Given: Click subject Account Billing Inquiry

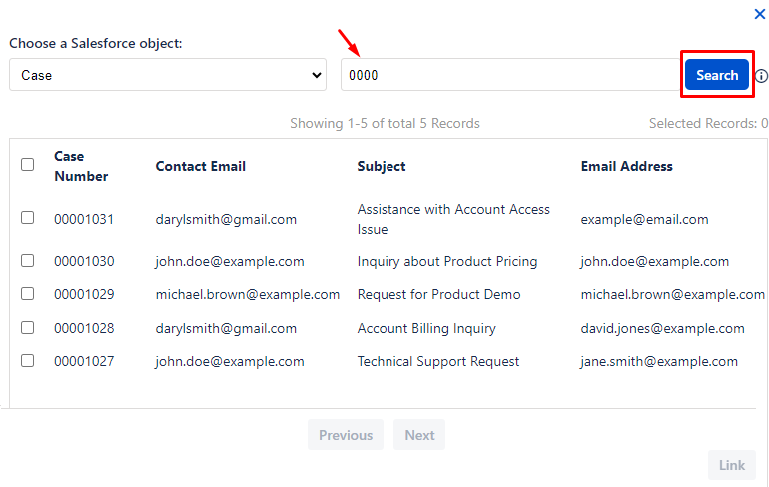Looking at the screenshot, I should [x=427, y=328].
